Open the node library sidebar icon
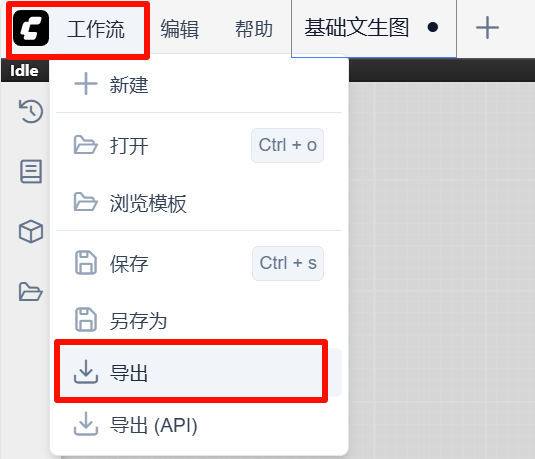The image size is (535, 459). [x=31, y=171]
